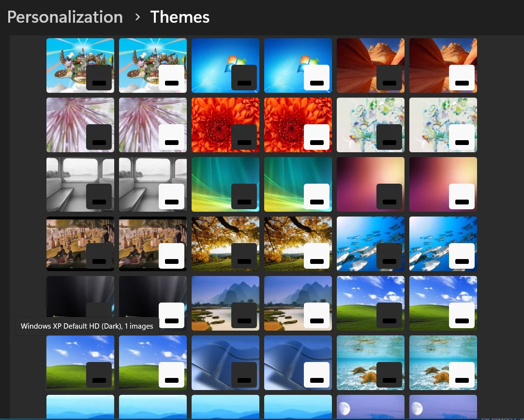
Task: Select the pink starburst flower dark theme
Action: coord(80,125)
